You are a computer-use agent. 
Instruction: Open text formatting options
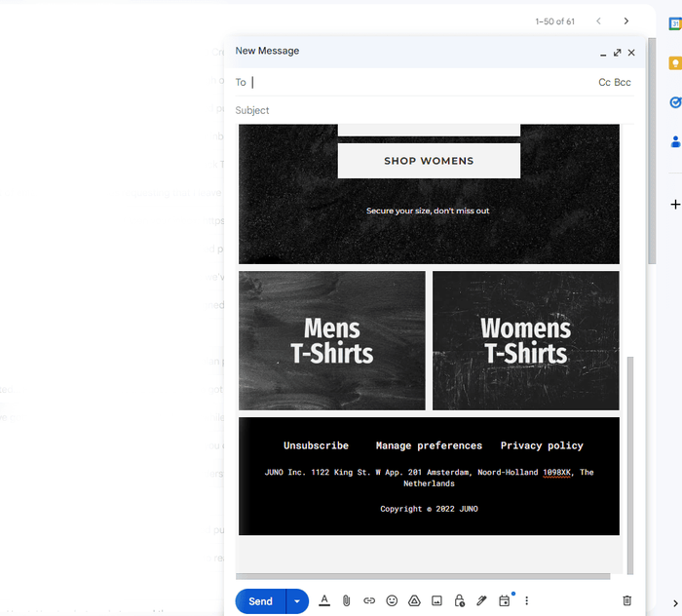pos(324,600)
